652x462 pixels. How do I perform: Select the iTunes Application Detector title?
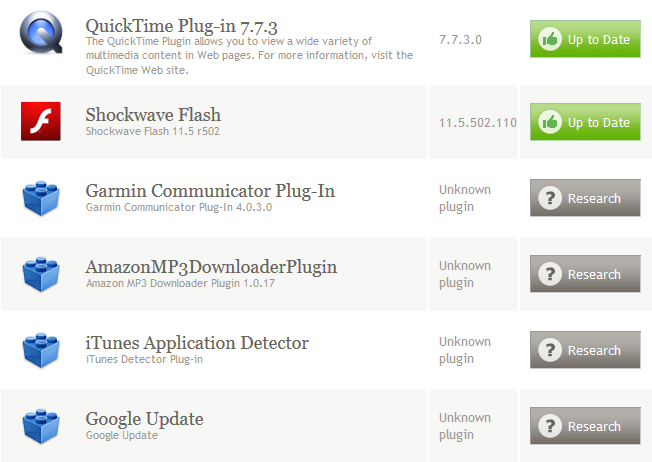click(x=197, y=342)
